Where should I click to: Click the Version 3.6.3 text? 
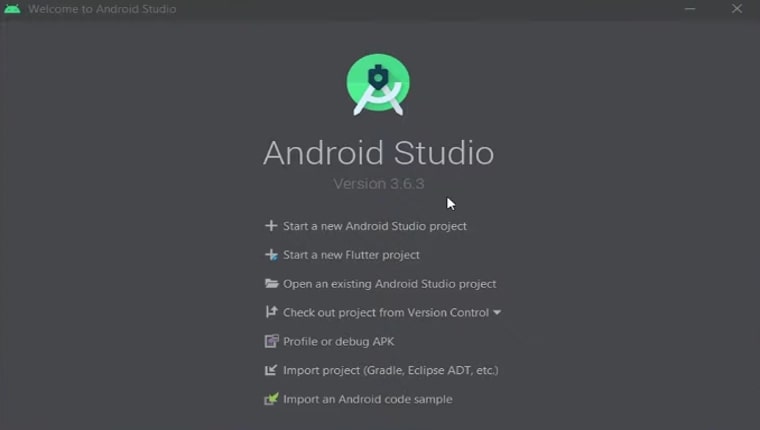[379, 184]
